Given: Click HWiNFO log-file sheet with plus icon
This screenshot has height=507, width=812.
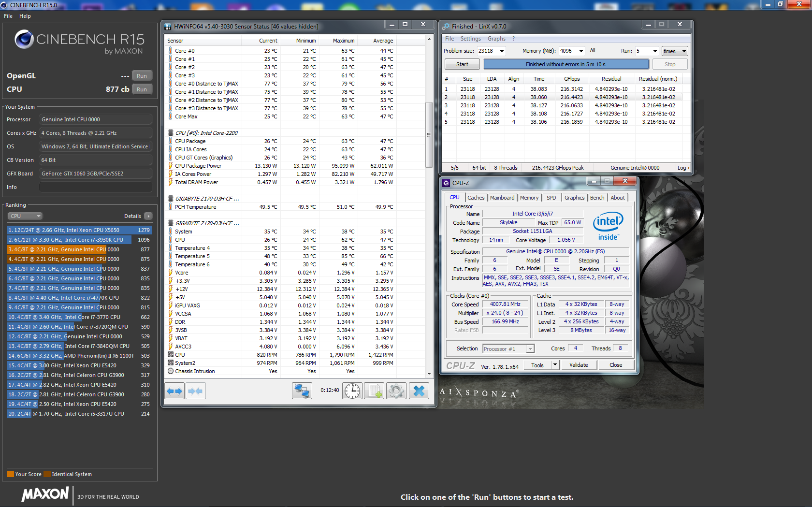Looking at the screenshot, I should click(374, 391).
